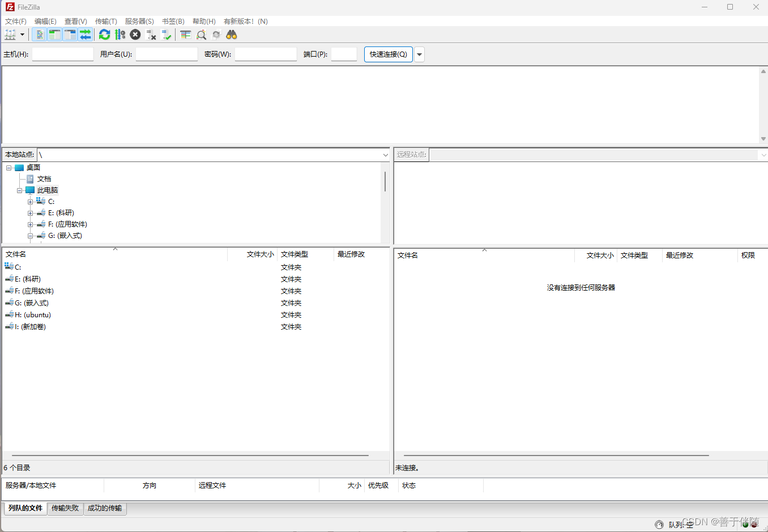Select 文档 in the local tree

[x=44, y=179]
